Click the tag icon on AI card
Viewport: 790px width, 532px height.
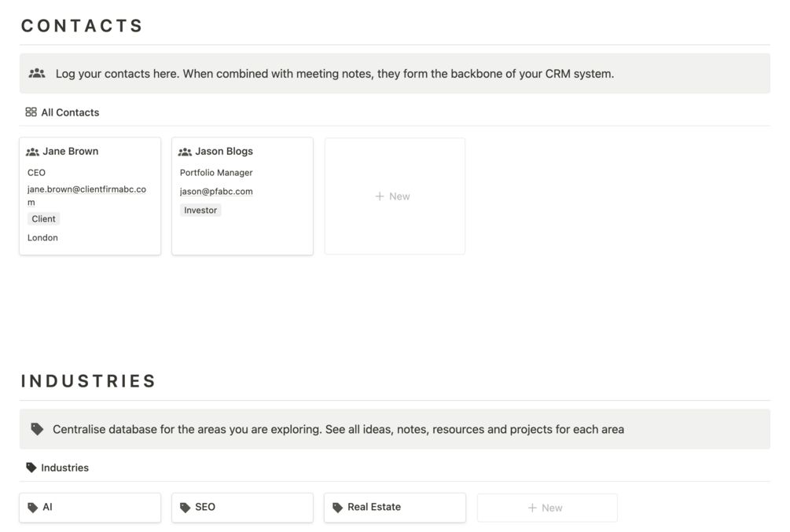pos(33,508)
